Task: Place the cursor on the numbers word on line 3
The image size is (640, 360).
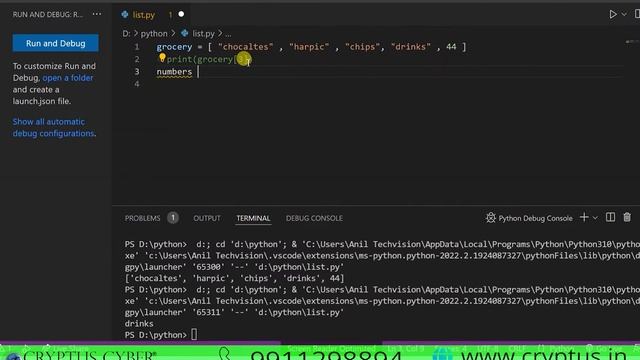Action: click(174, 72)
